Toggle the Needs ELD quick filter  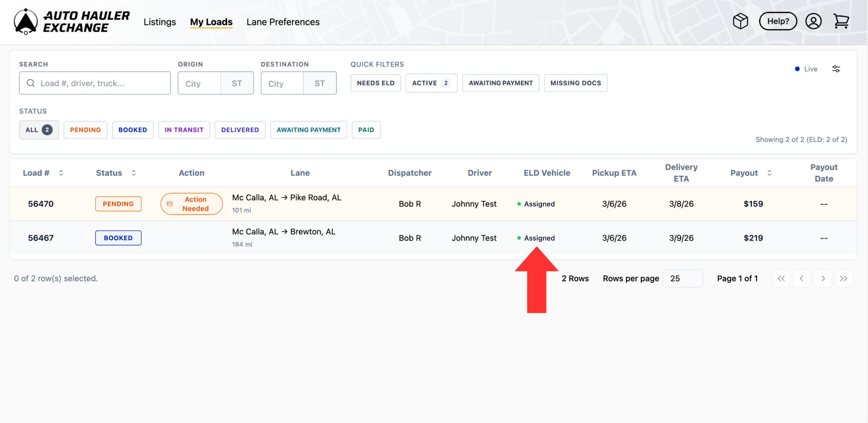(375, 83)
